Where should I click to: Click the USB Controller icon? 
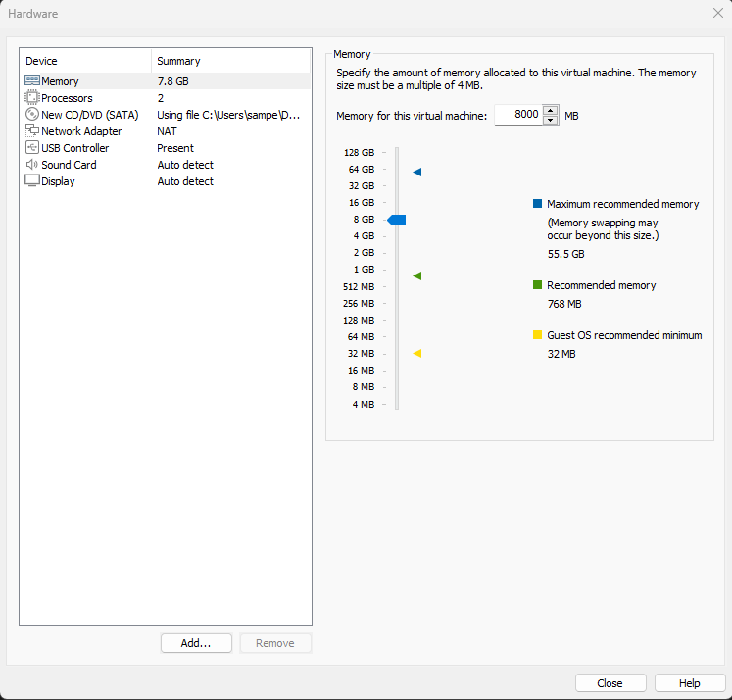point(31,148)
